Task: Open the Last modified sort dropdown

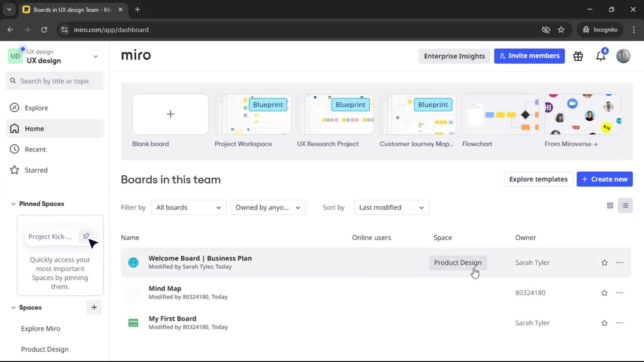Action: tap(391, 207)
